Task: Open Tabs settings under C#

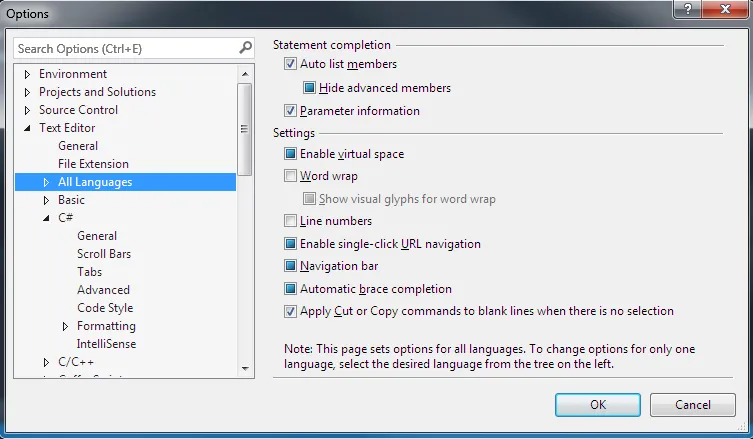Action: pyautogui.click(x=89, y=272)
